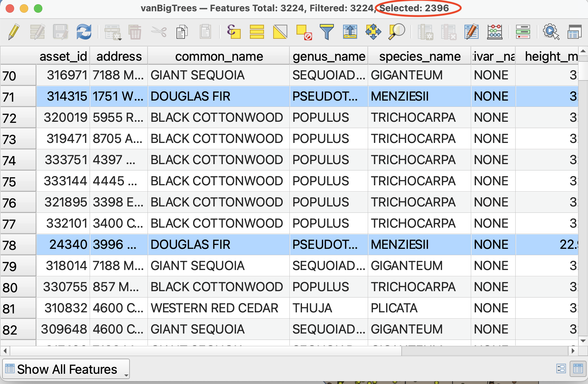
Task: Open the field calculator abacus icon
Action: [x=494, y=32]
